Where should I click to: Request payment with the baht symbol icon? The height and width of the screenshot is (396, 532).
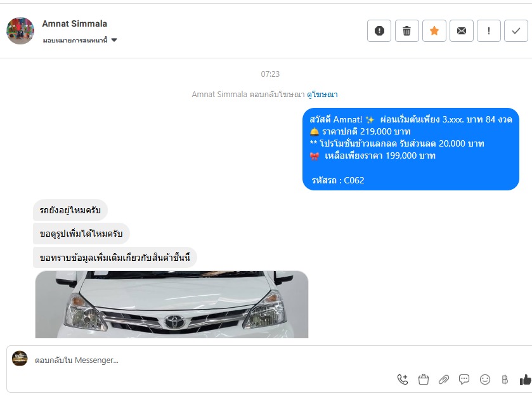pos(505,379)
